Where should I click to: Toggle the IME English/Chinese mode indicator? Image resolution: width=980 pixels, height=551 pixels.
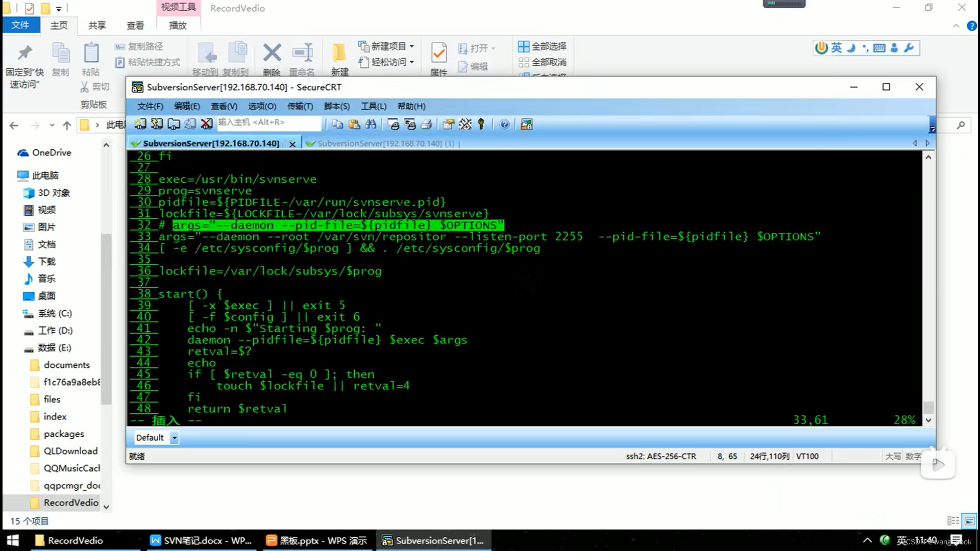click(x=836, y=48)
